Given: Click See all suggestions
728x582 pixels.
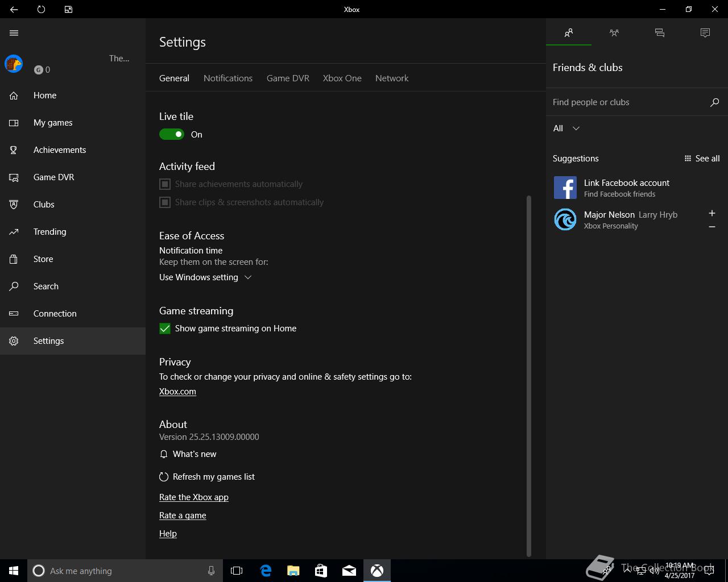Looking at the screenshot, I should (702, 159).
